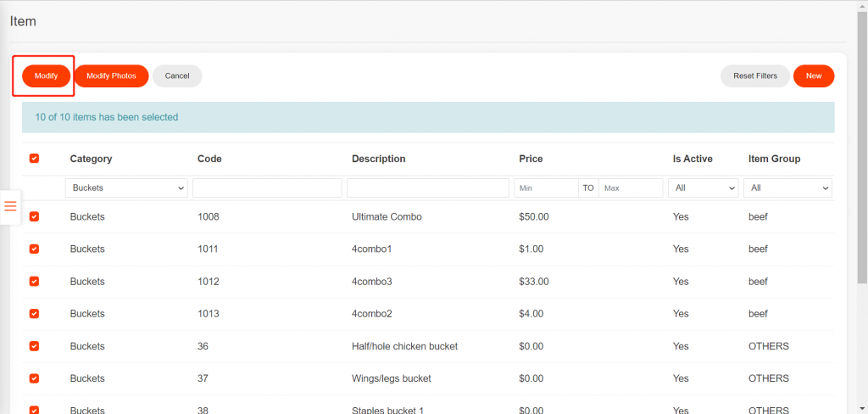The image size is (868, 414).
Task: Focus the Description filter field
Action: pos(427,187)
